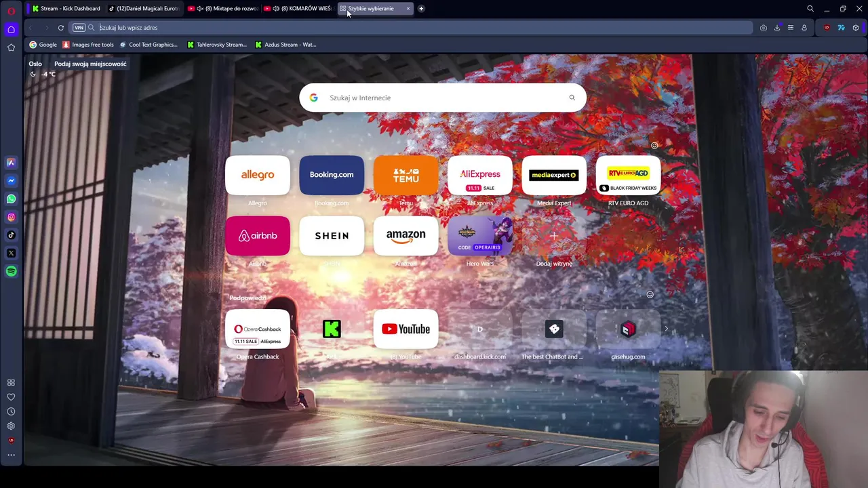Open Settings gear in the sidebar
Viewport: 868px width, 488px height.
point(11,426)
